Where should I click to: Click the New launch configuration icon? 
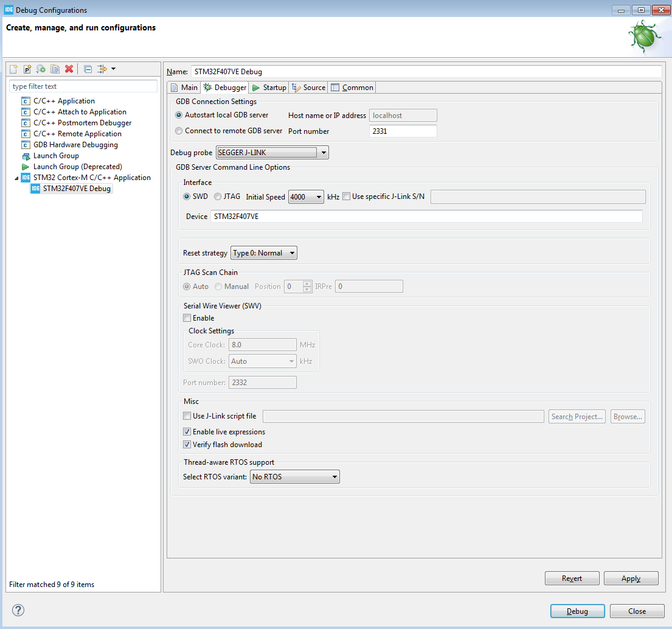click(13, 69)
